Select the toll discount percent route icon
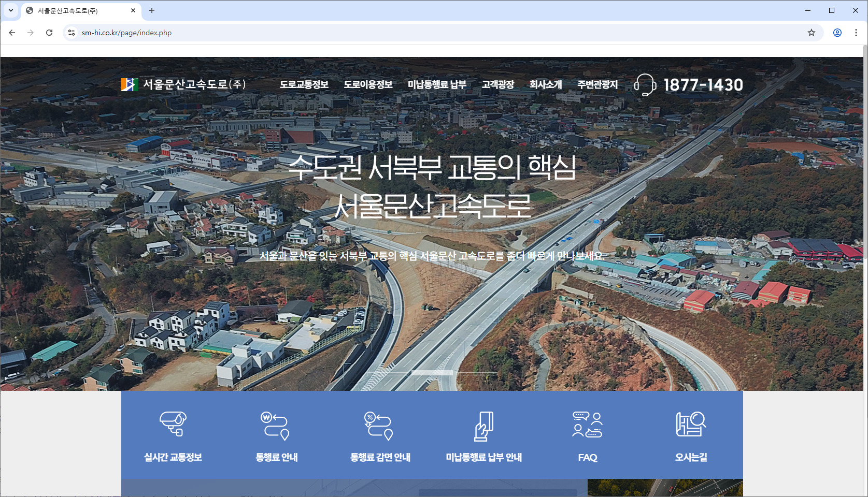The height and width of the screenshot is (497, 868). (x=379, y=426)
